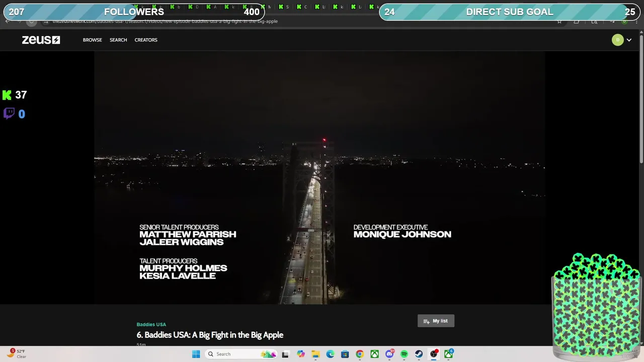This screenshot has height=362, width=644.
Task: Open the weather widget showing 52°F
Action: coord(16,354)
